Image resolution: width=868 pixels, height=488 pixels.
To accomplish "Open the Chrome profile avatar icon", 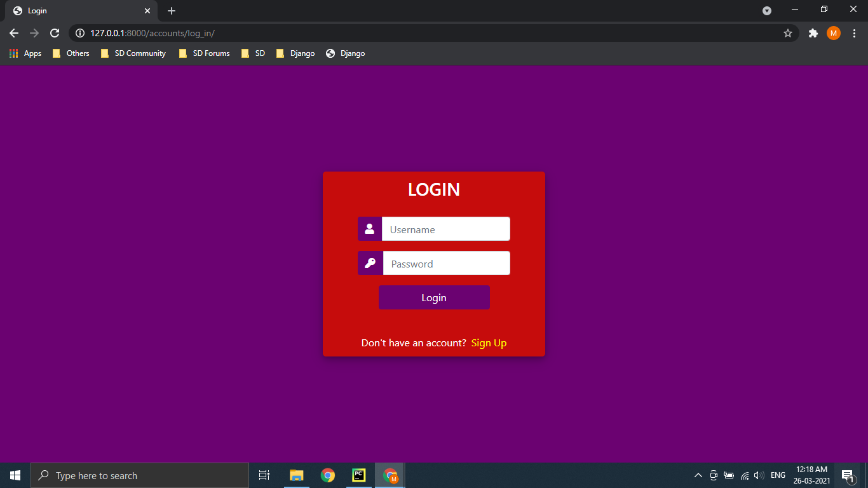I will [x=833, y=33].
